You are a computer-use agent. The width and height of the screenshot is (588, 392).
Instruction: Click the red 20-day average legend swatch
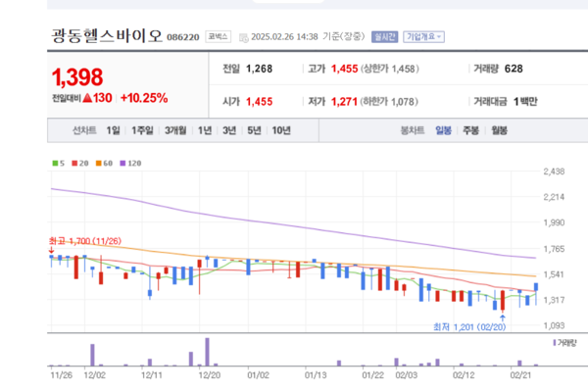[74, 164]
